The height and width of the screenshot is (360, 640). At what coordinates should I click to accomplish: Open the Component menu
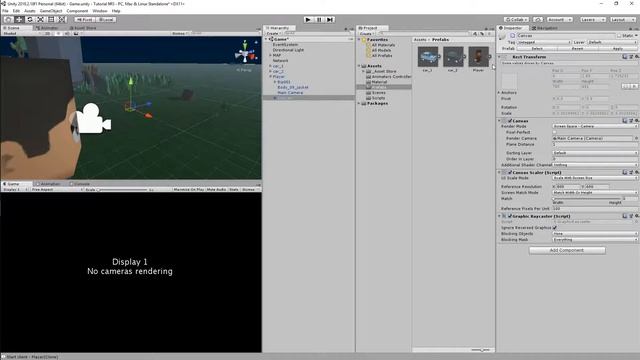pos(77,11)
